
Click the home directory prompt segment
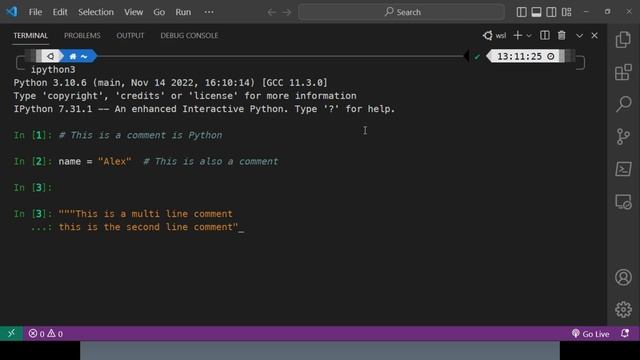[78, 56]
